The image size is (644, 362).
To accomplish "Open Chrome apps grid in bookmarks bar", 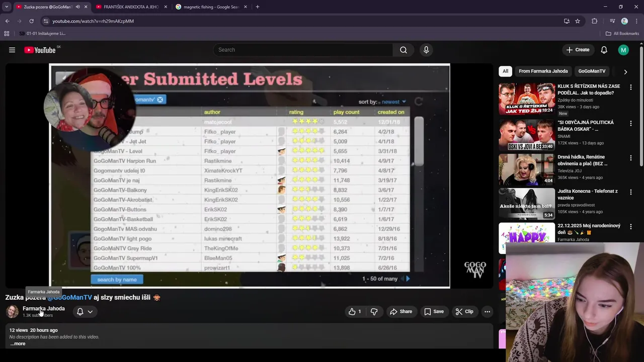I will tap(7, 34).
